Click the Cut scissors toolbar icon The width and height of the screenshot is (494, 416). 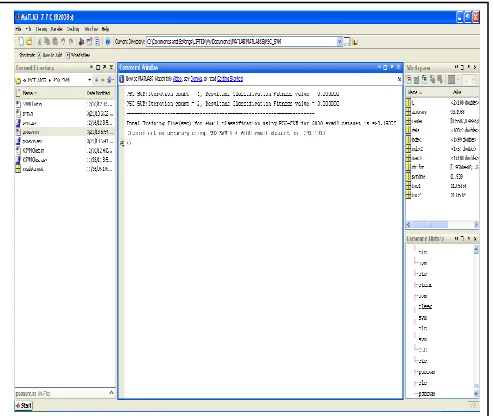[x=39, y=42]
